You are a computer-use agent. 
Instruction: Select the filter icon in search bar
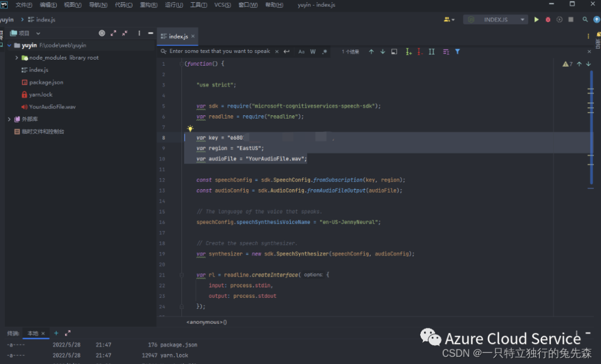click(x=457, y=51)
